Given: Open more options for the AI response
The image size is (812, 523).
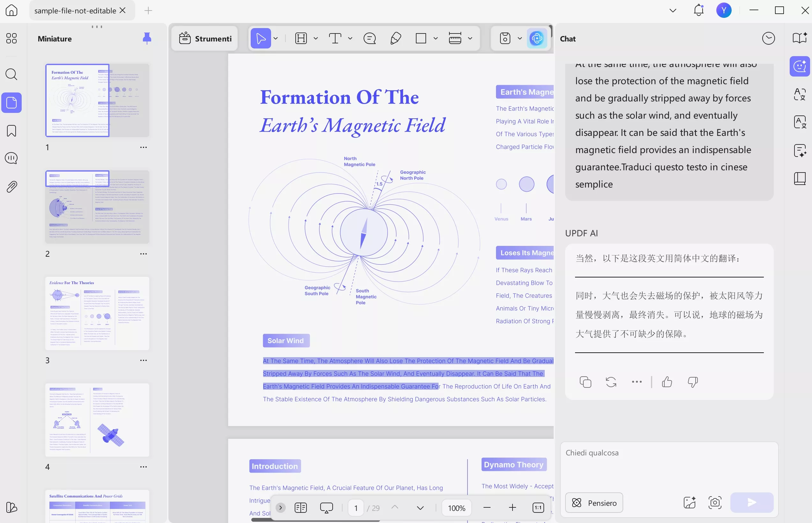Looking at the screenshot, I should pyautogui.click(x=637, y=382).
